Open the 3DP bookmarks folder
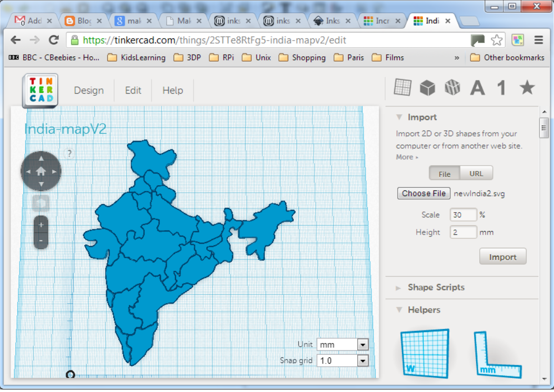Image resolution: width=554 pixels, height=392 pixels. click(x=187, y=57)
